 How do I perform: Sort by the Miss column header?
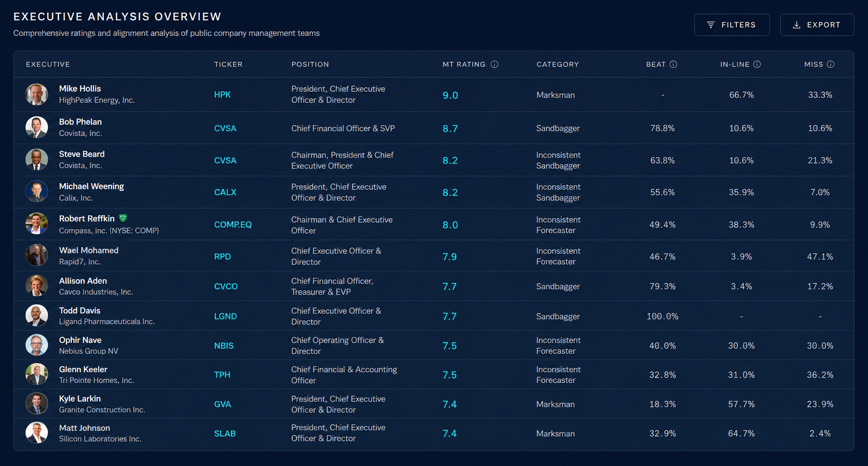point(813,64)
